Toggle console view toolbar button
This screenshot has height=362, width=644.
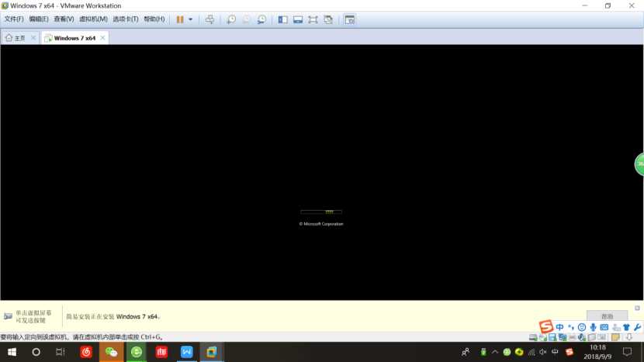point(349,19)
